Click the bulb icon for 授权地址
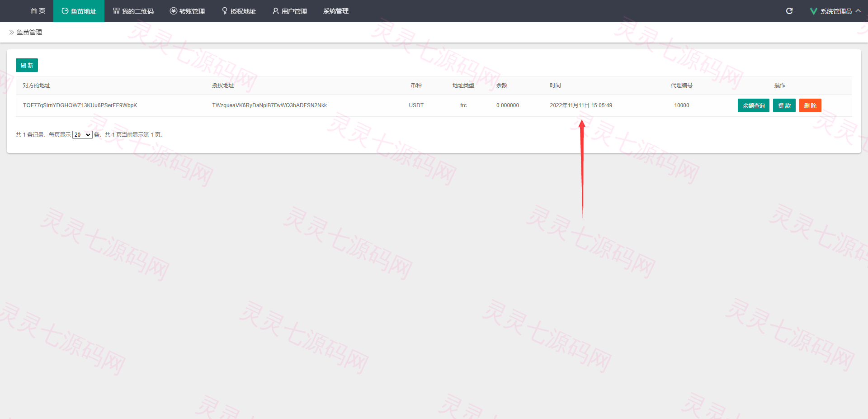 (225, 11)
